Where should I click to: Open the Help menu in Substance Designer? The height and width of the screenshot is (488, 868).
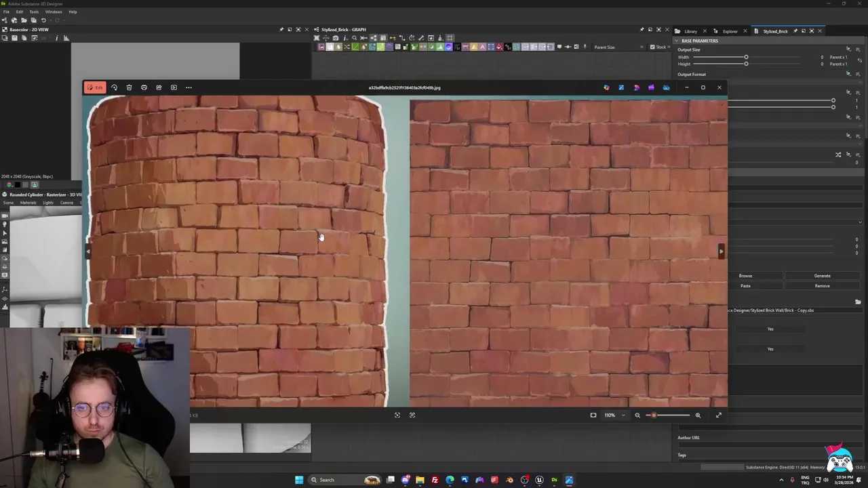pos(73,12)
